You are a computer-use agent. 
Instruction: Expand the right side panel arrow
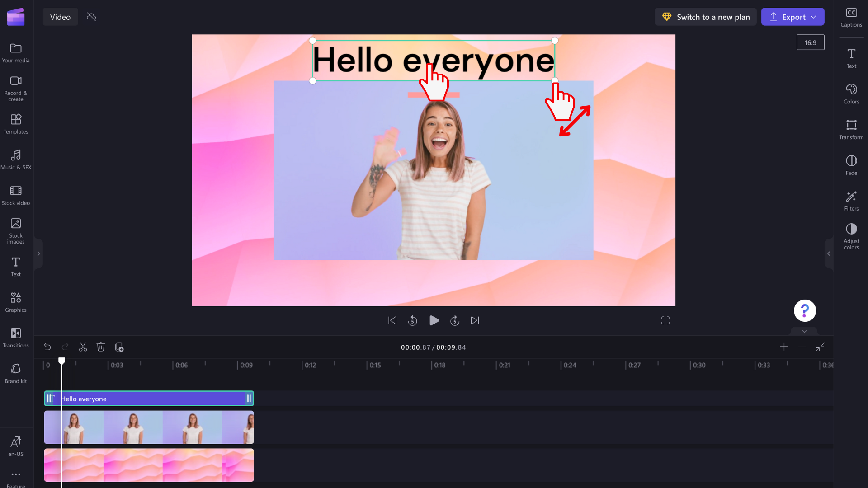coord(829,253)
